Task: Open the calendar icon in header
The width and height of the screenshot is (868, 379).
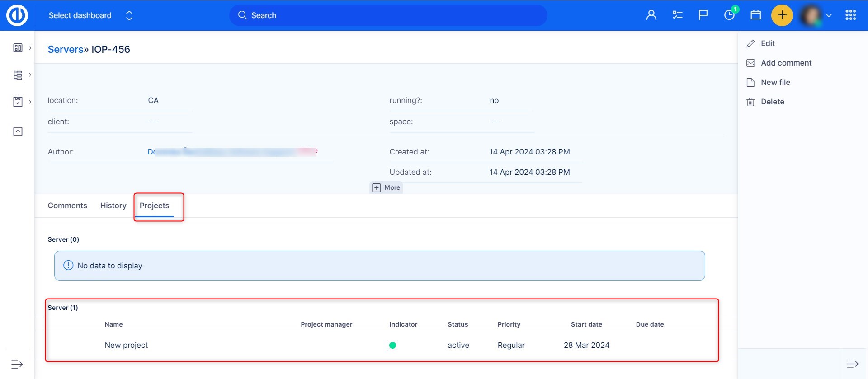Action: click(755, 15)
